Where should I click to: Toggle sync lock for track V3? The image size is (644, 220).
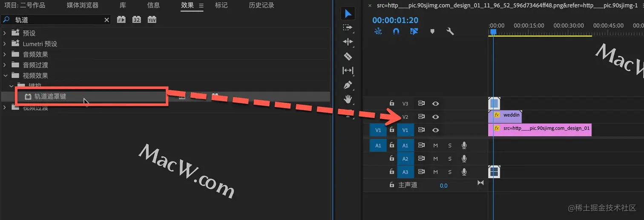click(x=422, y=104)
